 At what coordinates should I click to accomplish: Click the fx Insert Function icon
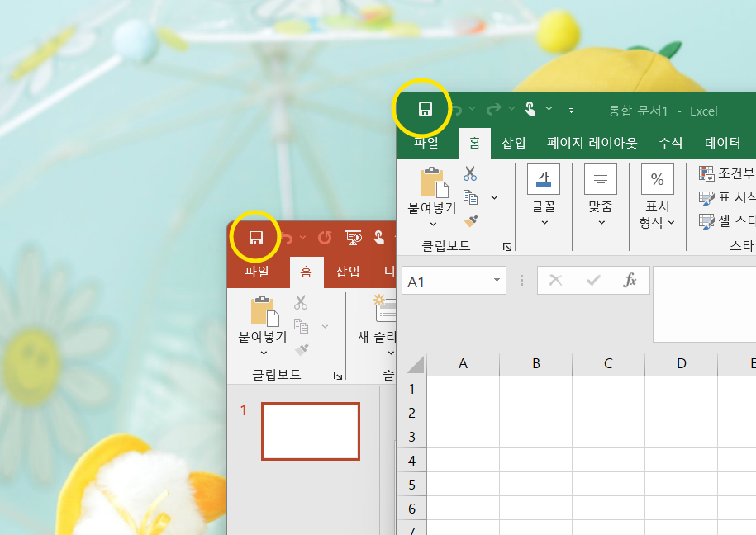(x=630, y=280)
